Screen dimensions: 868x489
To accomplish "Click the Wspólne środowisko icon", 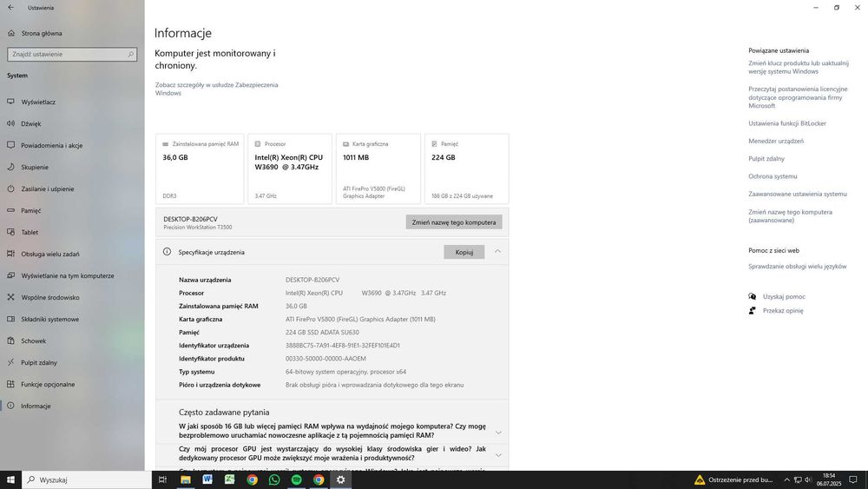I will 10,297.
